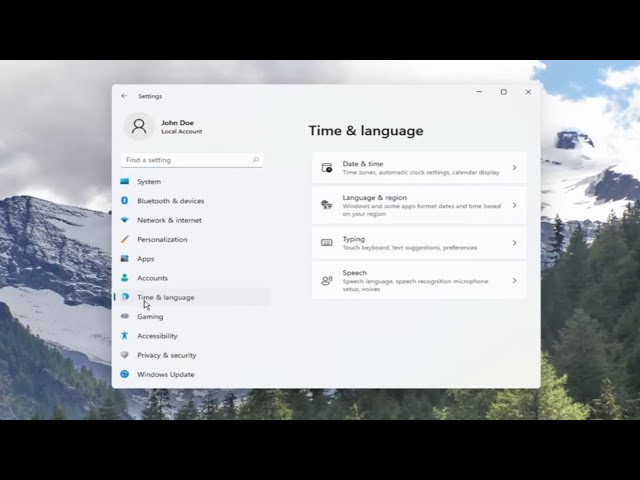Open Gaming settings
The height and width of the screenshot is (480, 640).
[x=192, y=316]
